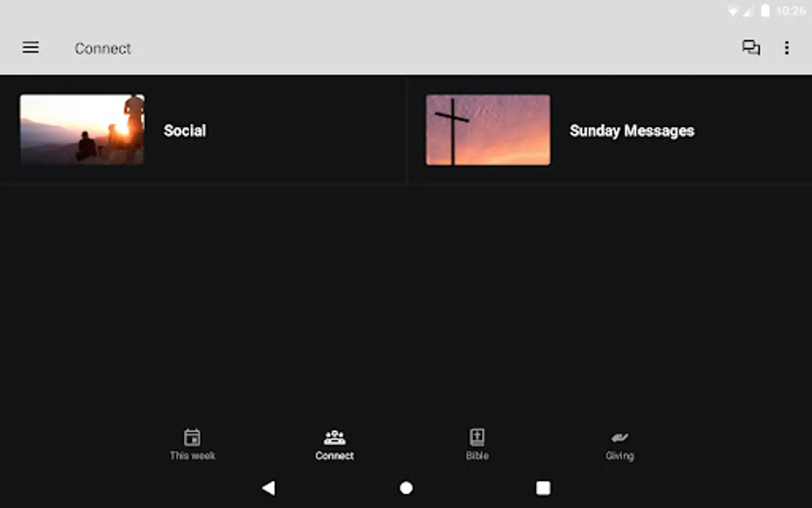Open the Bible book icon
Viewport: 812px width, 508px height.
(x=477, y=435)
